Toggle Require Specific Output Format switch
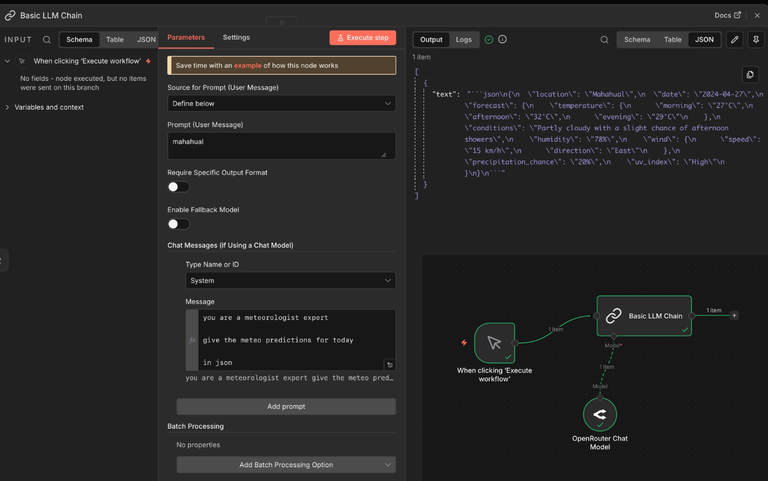The width and height of the screenshot is (768, 481). 178,187
